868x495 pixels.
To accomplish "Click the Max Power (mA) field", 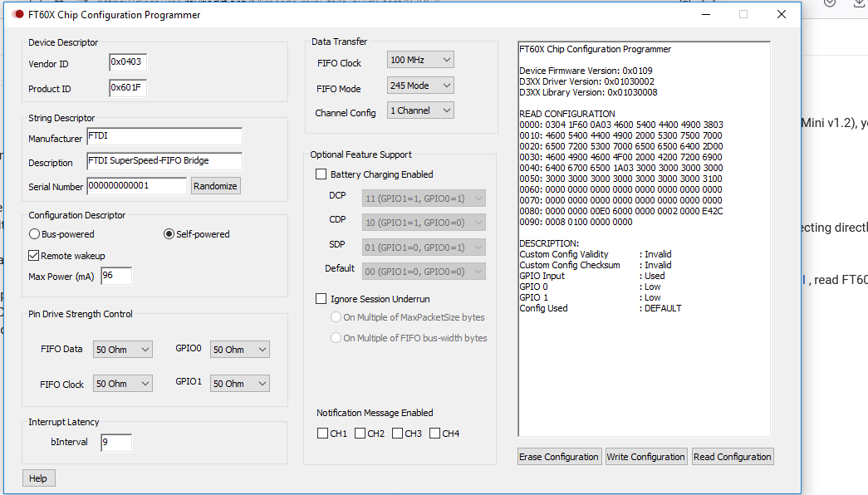I will pyautogui.click(x=116, y=276).
